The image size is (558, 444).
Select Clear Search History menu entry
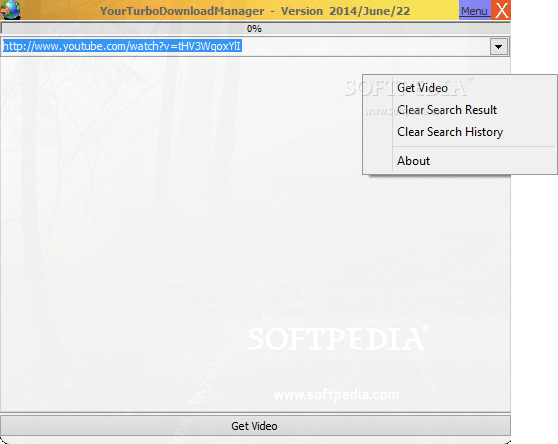[x=459, y=132]
